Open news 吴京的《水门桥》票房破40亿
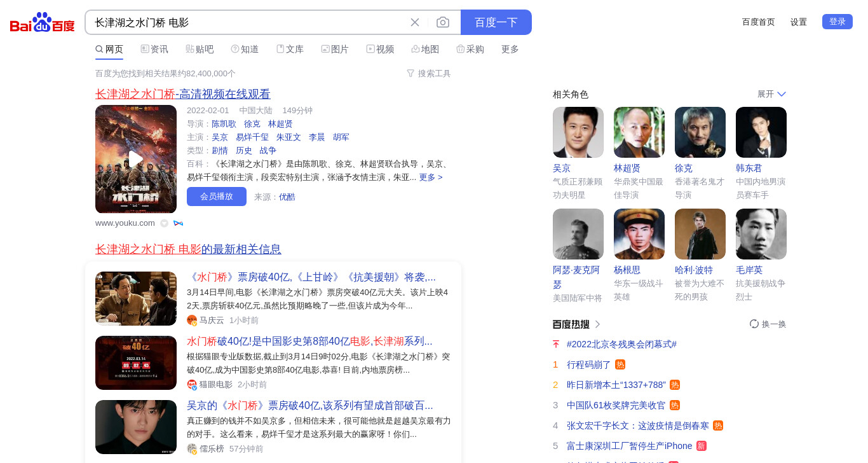868x463 pixels. (310, 406)
